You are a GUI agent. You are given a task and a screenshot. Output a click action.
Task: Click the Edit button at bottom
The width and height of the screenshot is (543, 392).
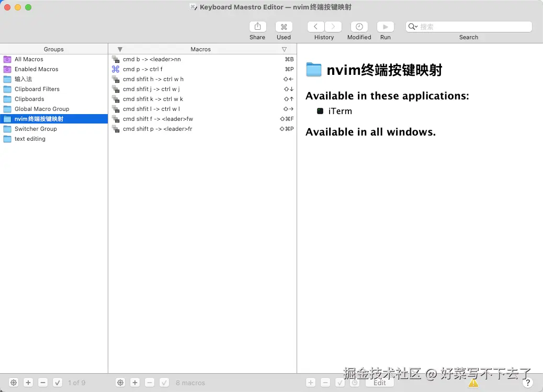(380, 383)
